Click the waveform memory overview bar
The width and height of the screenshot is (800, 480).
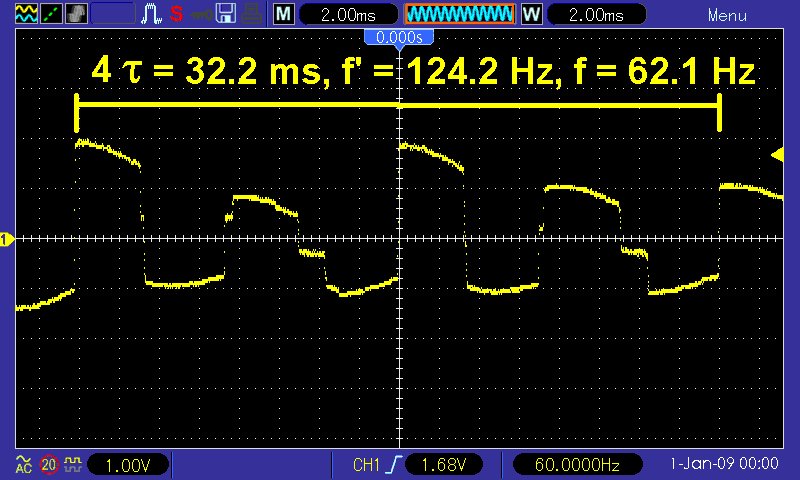pos(460,14)
